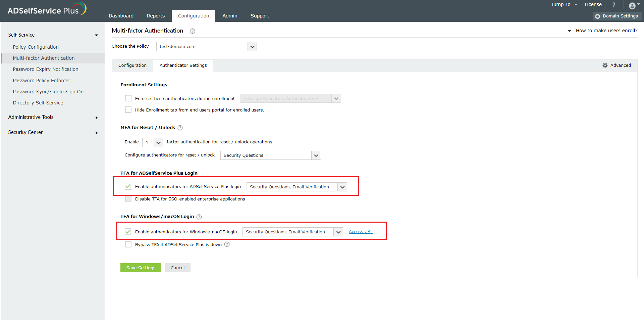Open Directory Self Service
644x320 pixels.
tap(38, 103)
